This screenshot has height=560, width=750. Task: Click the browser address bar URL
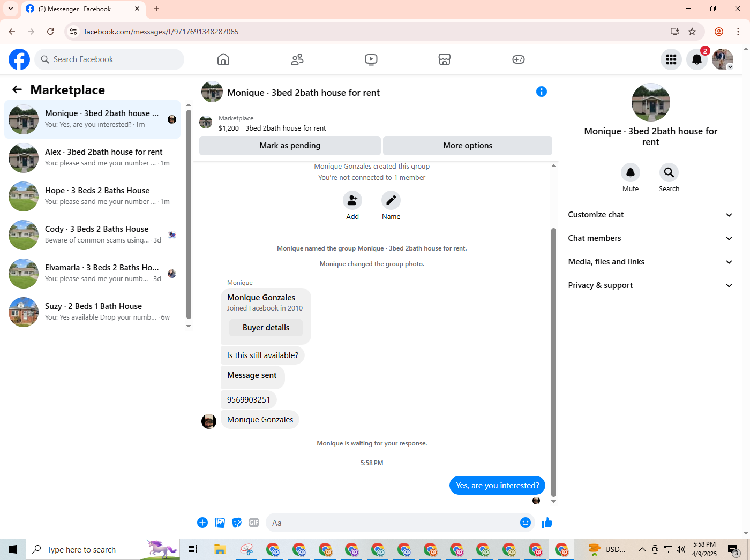[x=161, y=32]
